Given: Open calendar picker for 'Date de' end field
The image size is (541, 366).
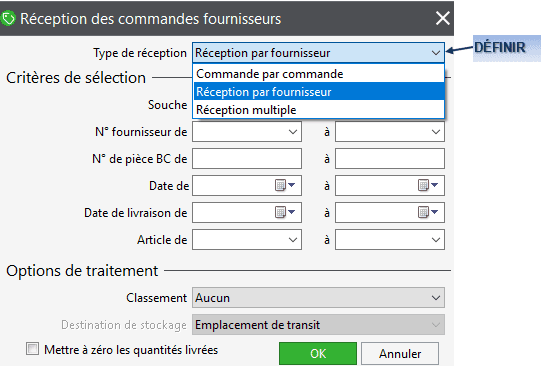Looking at the screenshot, I should pos(428,186).
